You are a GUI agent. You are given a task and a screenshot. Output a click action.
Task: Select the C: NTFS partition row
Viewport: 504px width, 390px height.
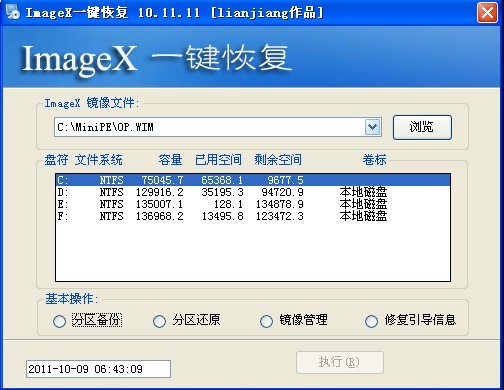(253, 180)
